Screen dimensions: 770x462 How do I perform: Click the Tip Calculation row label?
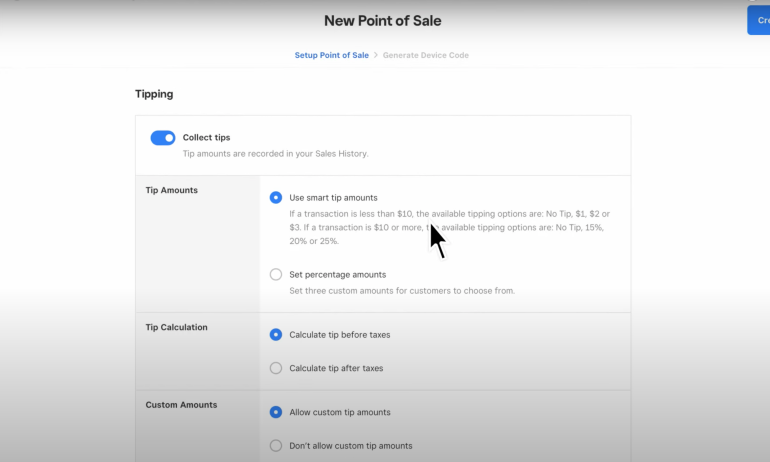178,327
